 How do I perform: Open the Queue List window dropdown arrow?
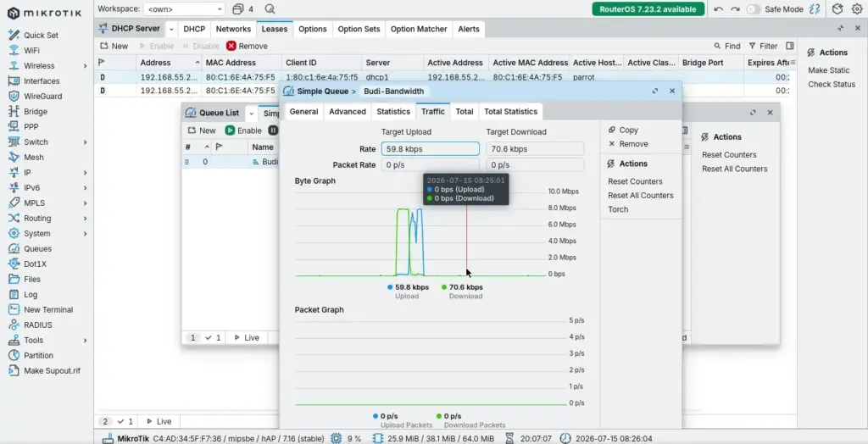[251, 113]
